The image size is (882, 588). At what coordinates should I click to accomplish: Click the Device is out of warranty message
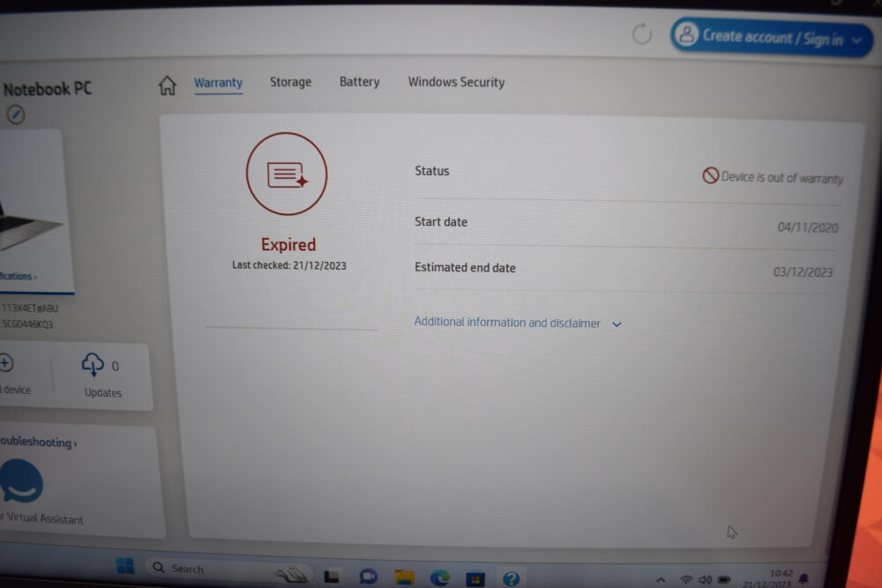[781, 178]
